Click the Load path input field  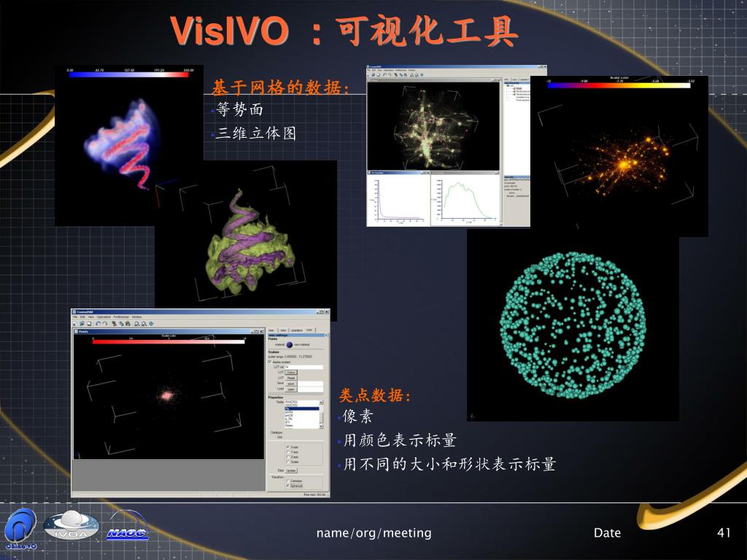tap(310, 389)
